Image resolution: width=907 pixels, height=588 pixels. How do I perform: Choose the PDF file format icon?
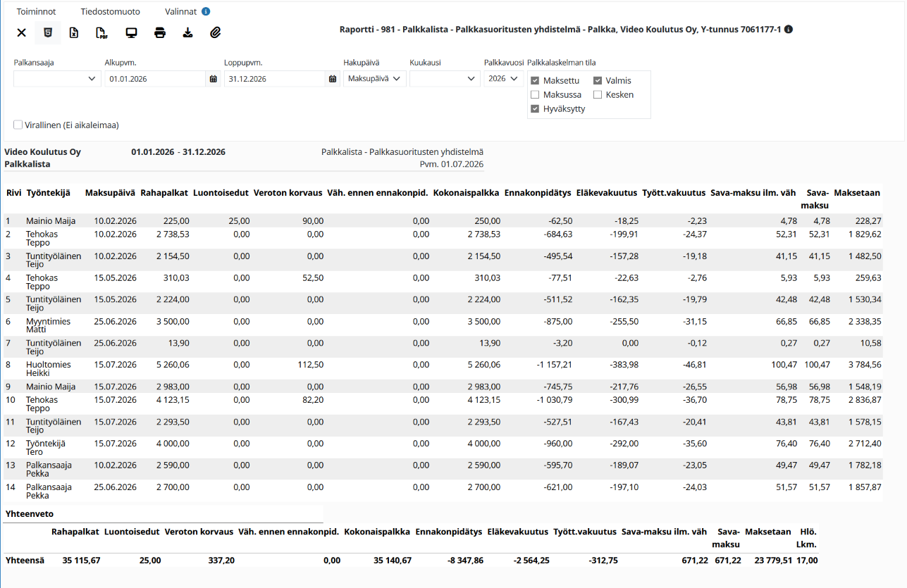click(x=102, y=32)
